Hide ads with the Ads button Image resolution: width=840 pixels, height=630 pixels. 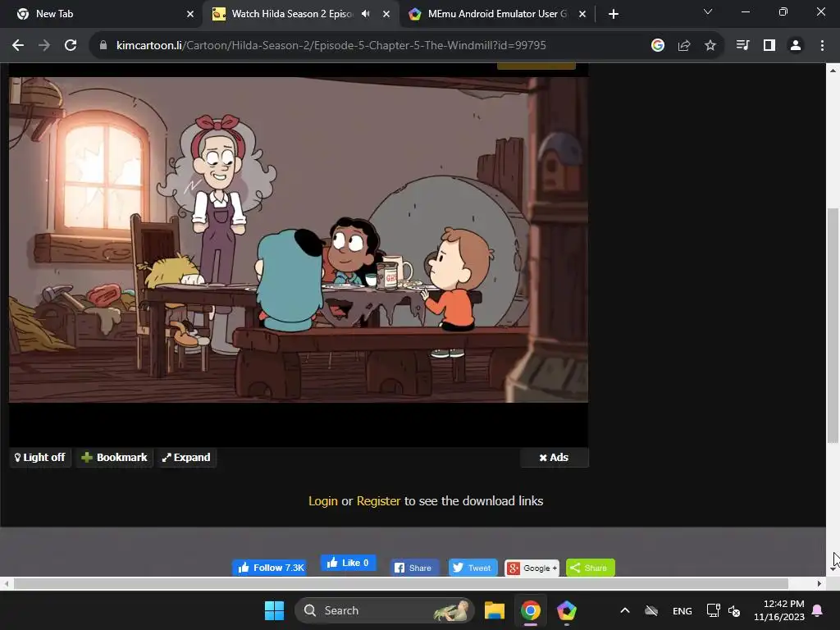point(554,458)
